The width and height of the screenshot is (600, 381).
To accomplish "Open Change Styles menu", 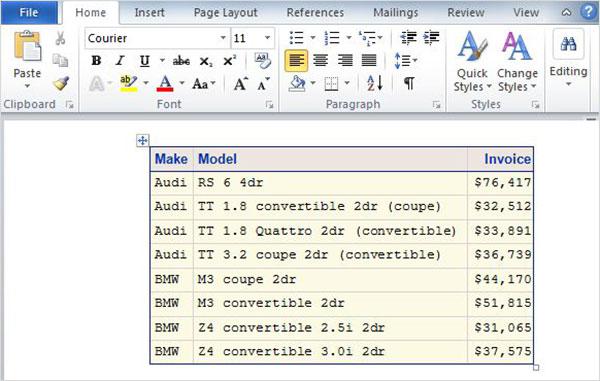I will [517, 61].
